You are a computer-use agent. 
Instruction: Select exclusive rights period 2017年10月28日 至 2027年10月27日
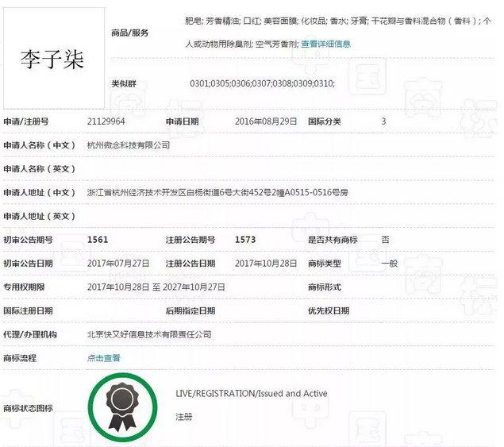point(156,287)
